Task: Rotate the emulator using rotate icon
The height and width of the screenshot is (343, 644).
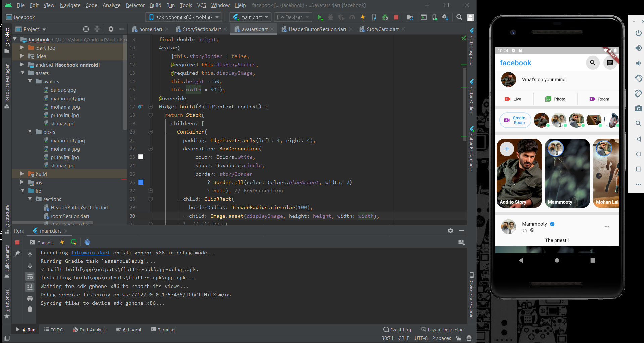Action: pyautogui.click(x=638, y=78)
